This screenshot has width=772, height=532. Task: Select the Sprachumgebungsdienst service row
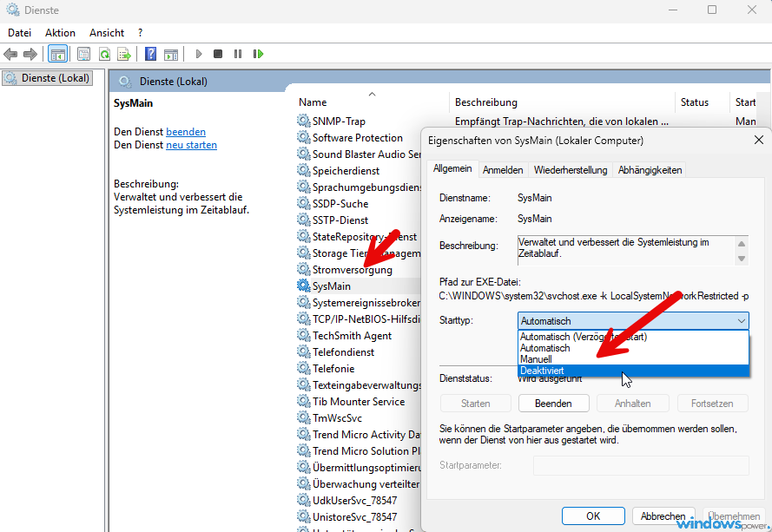[x=359, y=187]
